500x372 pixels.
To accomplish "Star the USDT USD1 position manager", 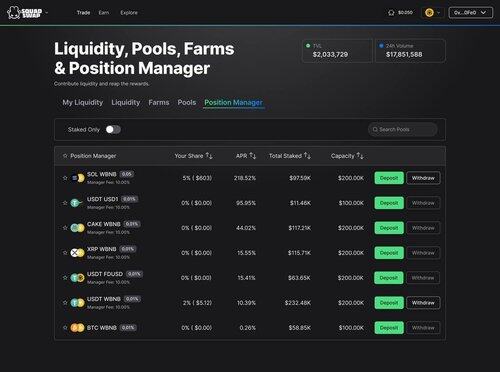I will tap(65, 203).
